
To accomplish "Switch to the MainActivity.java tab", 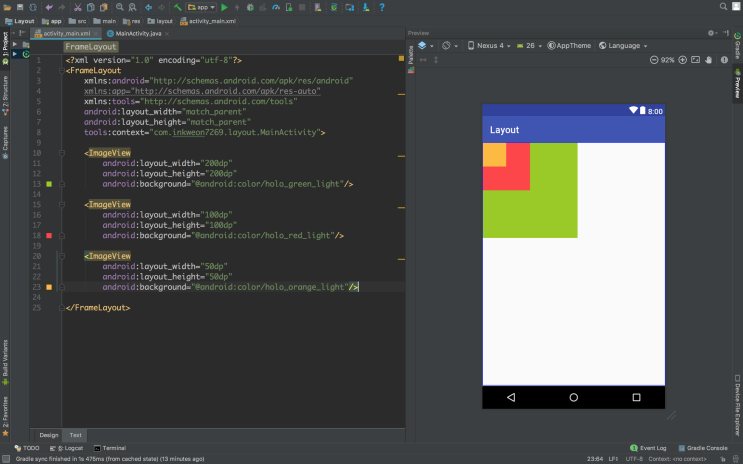I will (137, 33).
